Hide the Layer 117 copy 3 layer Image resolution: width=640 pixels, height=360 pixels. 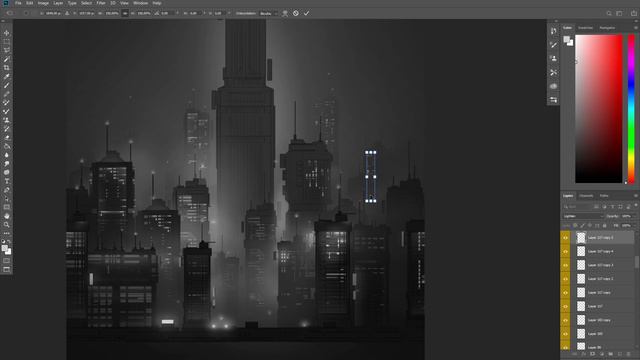565,265
